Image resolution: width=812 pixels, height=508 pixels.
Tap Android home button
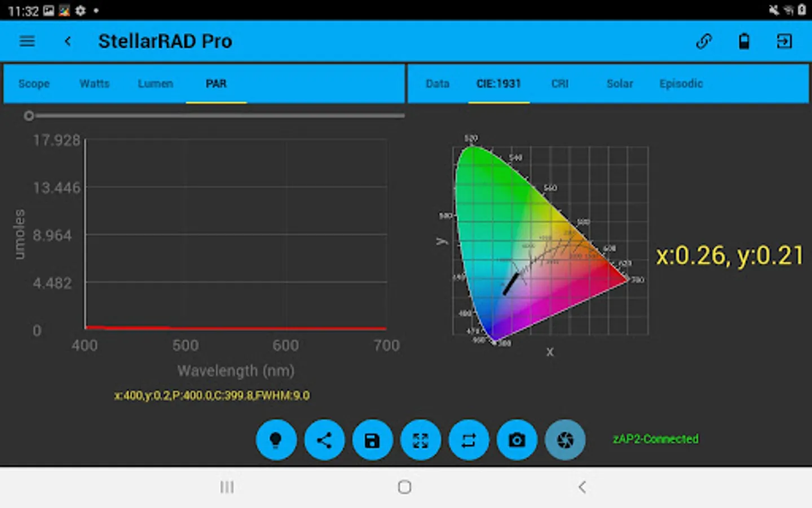(404, 487)
